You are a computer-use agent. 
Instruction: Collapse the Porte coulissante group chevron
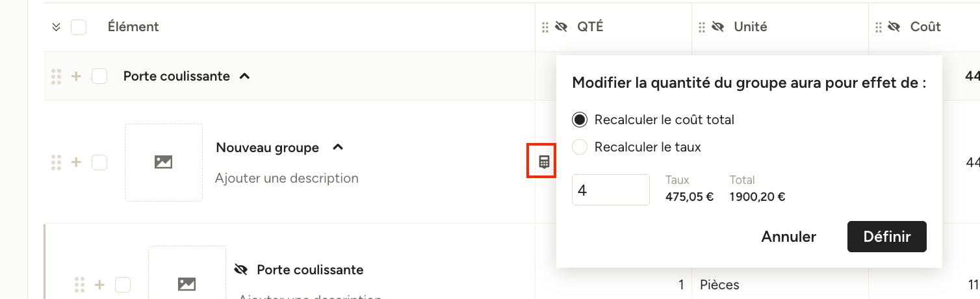(x=244, y=76)
